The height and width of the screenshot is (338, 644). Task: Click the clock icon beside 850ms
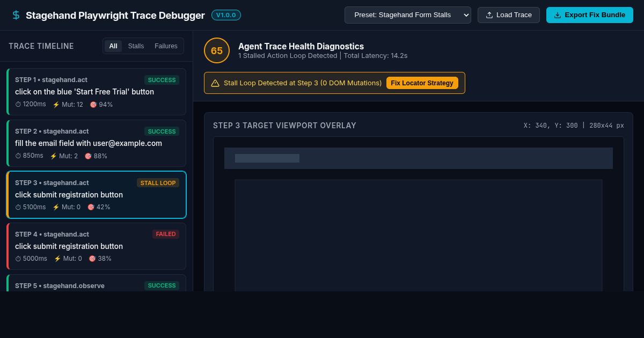pos(18,156)
